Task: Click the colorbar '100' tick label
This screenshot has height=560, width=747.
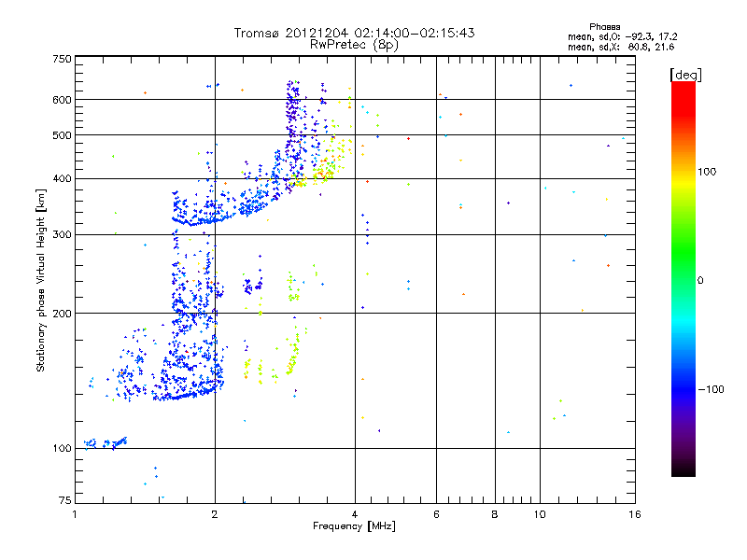Action: 707,172
